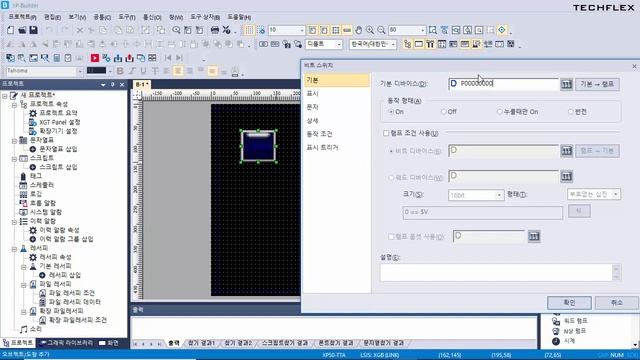The image size is (640, 360).
Task: Collapse the 프로젝트 속성 tree node
Action: tap(14, 104)
